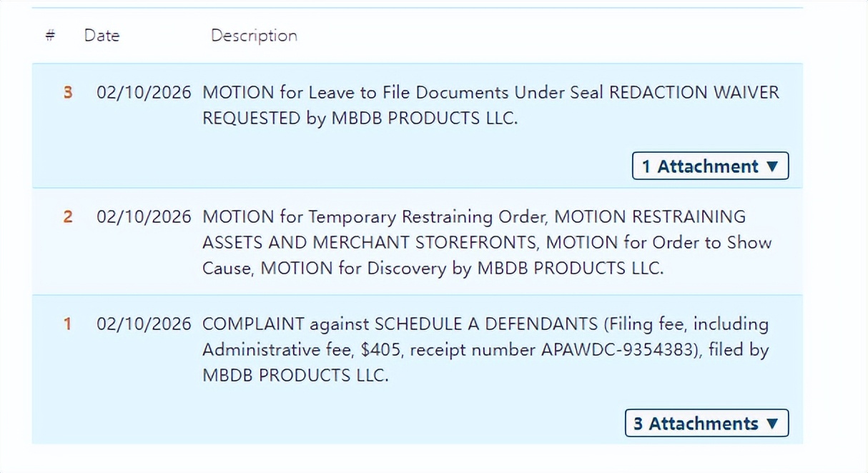Image resolution: width=868 pixels, height=473 pixels.
Task: Click the date of docket entry 2
Action: [x=144, y=216]
